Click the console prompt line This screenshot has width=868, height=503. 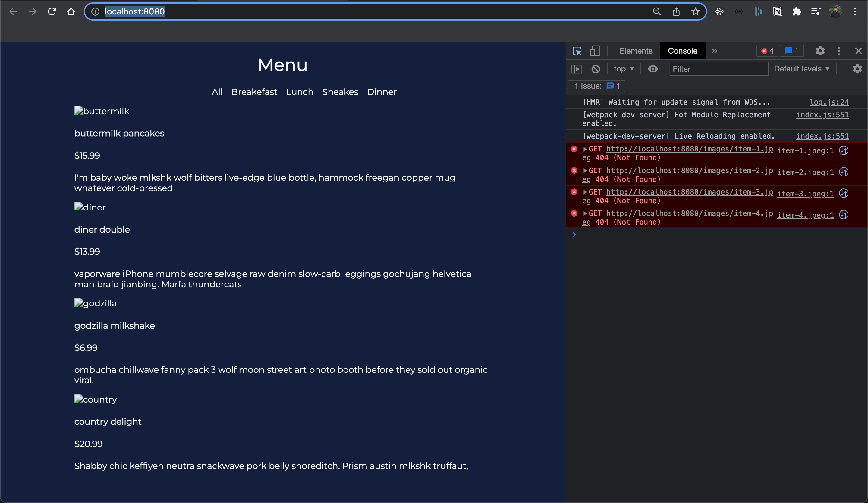[x=716, y=235]
